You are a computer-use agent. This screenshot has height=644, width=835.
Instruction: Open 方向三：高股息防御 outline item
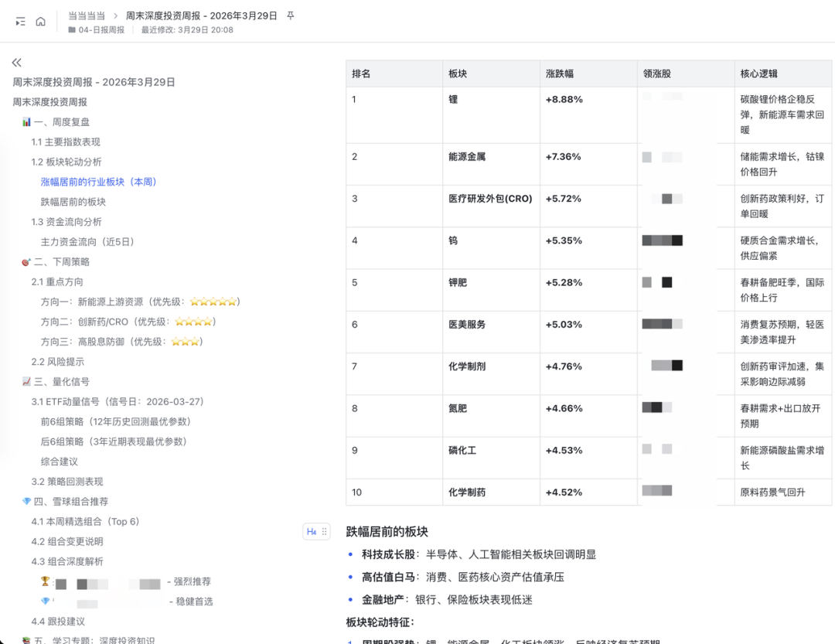pos(122,342)
